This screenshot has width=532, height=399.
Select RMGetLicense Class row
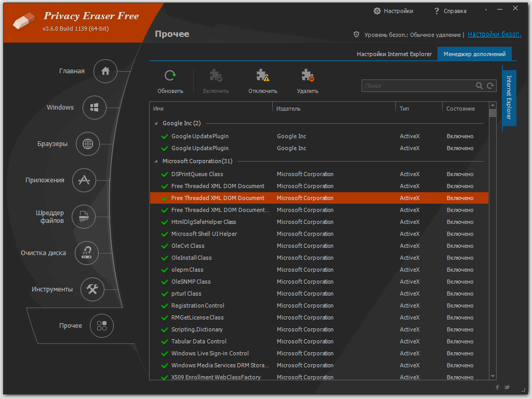pyautogui.click(x=319, y=317)
